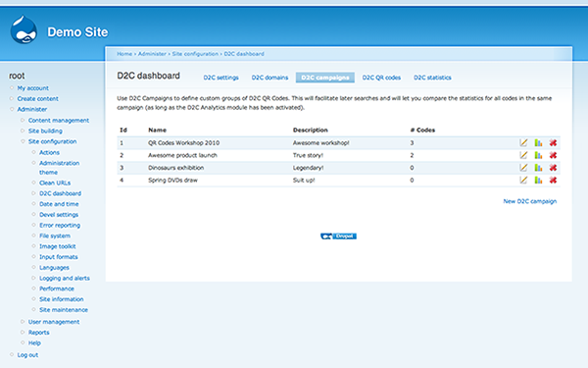Click the Description column header

click(310, 130)
